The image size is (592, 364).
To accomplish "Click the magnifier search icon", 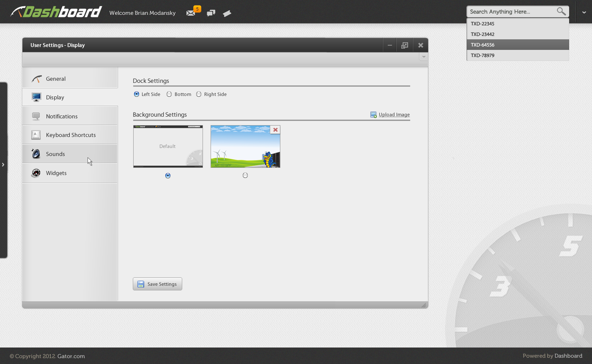I will [561, 11].
